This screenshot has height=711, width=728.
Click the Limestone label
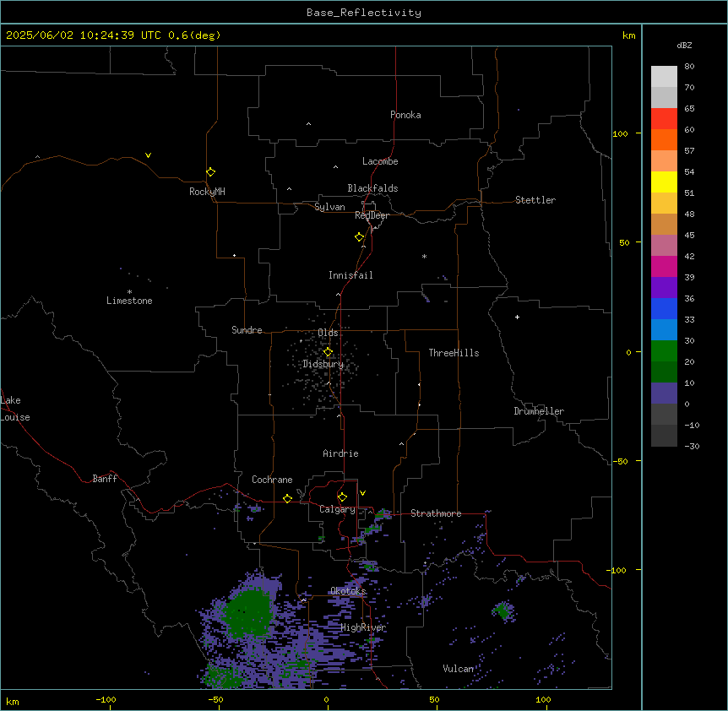[129, 301]
